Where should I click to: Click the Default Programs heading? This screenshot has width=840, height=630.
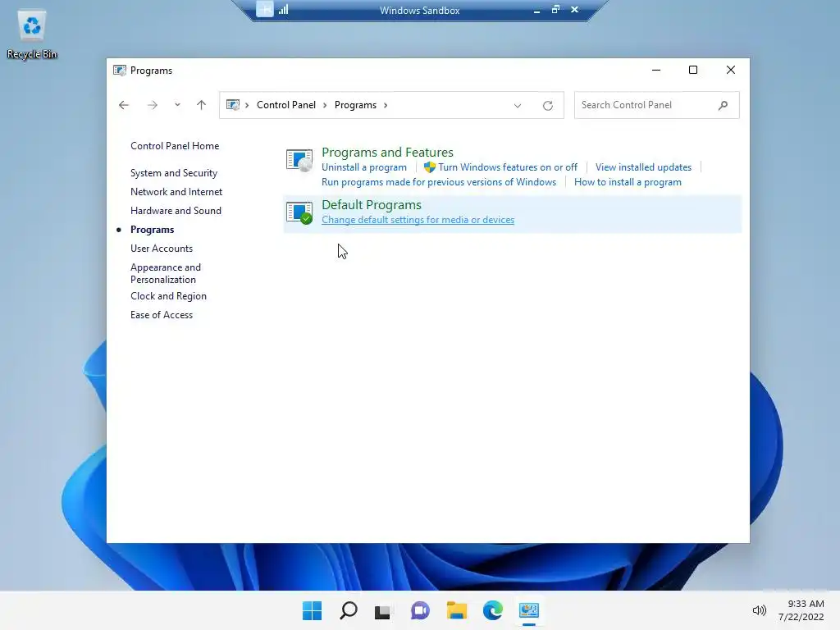click(x=372, y=204)
